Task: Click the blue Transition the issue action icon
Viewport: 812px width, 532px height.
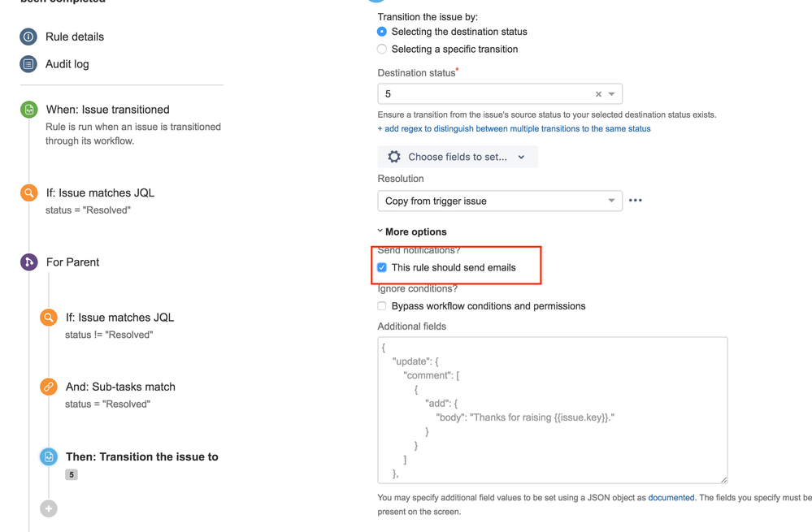Action: tap(49, 456)
